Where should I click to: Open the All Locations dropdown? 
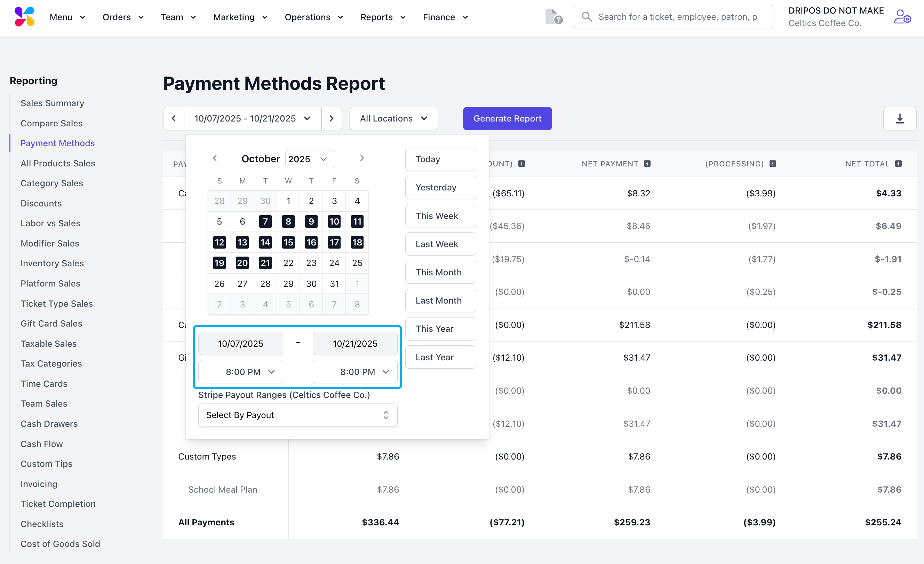[393, 119]
